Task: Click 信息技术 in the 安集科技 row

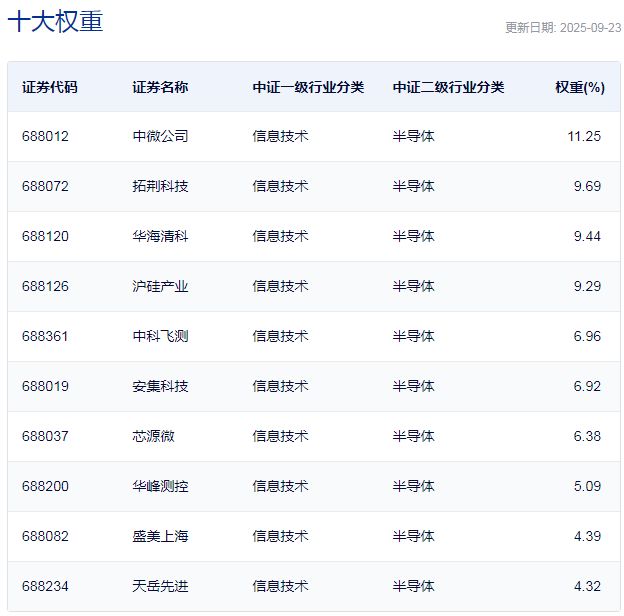Action: (281, 386)
